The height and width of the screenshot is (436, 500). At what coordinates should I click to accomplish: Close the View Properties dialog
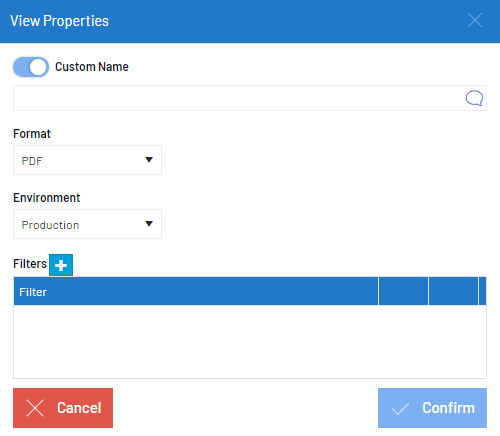pos(475,20)
